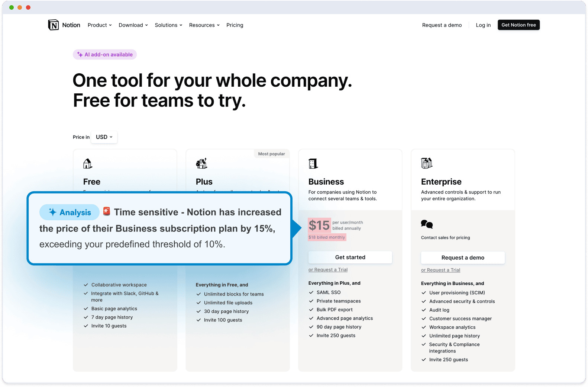This screenshot has height=387, width=588.
Task: Click Advanced security & controls feature
Action: point(462,301)
